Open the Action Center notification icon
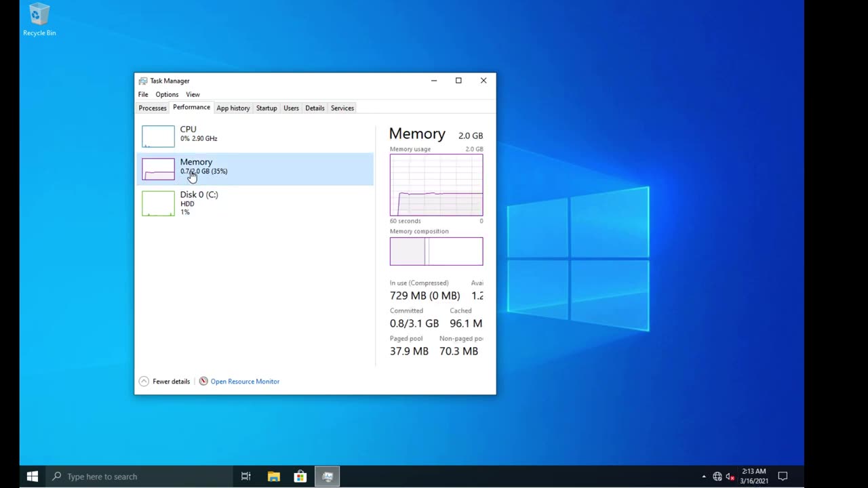 (x=783, y=476)
